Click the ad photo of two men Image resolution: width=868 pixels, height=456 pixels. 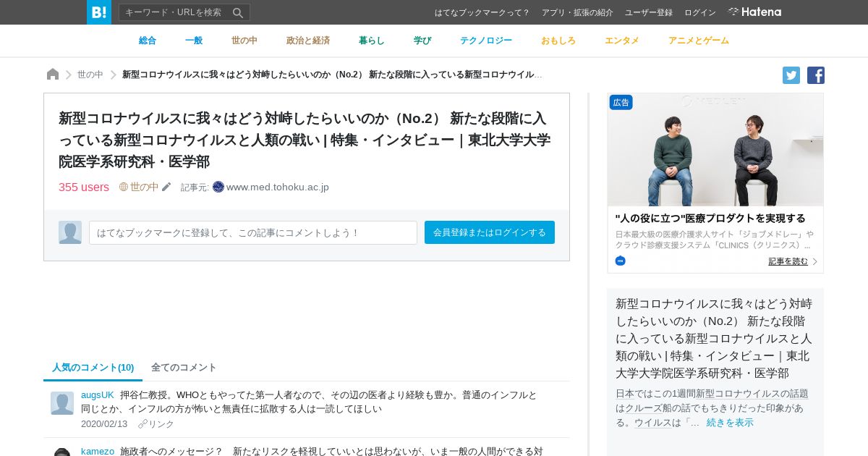pyautogui.click(x=715, y=150)
